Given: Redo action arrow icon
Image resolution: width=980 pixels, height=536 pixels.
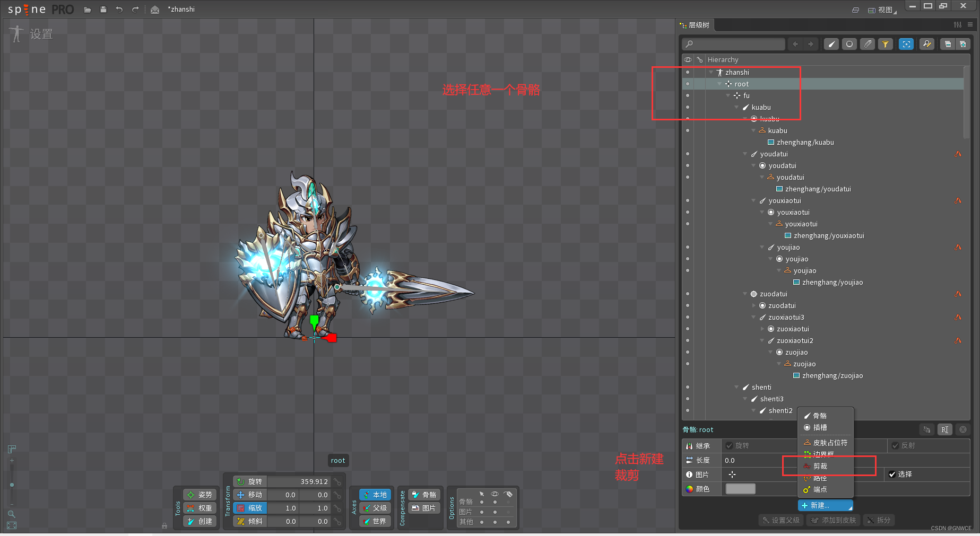Looking at the screenshot, I should [x=135, y=10].
